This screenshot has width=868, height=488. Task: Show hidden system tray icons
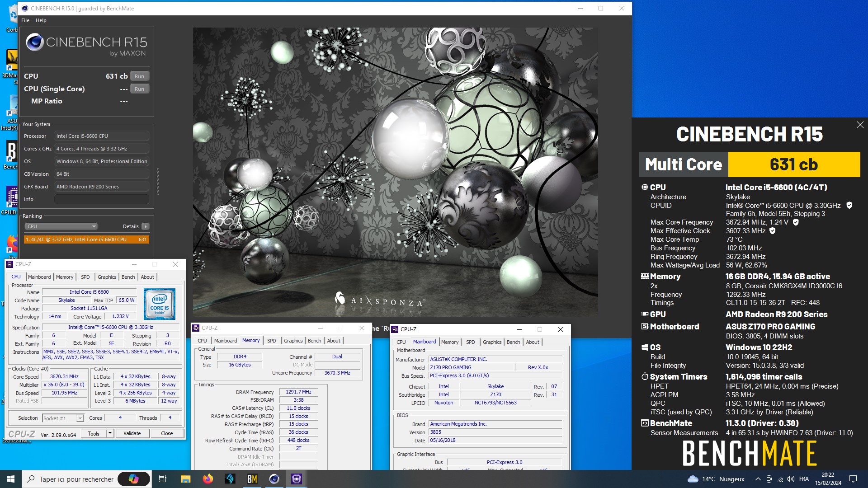click(x=758, y=479)
